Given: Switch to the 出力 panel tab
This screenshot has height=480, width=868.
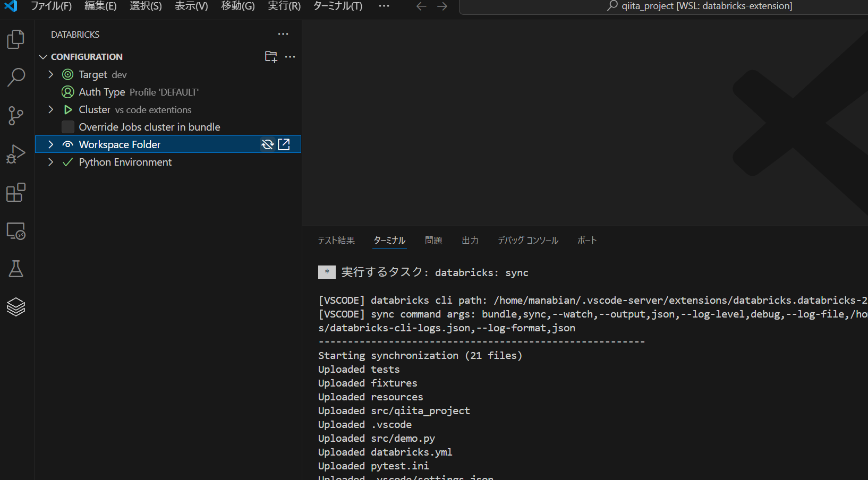Looking at the screenshot, I should pyautogui.click(x=470, y=241).
